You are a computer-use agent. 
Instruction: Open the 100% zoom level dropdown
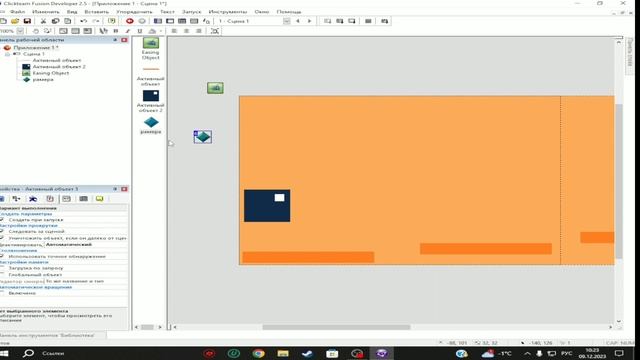point(20,31)
